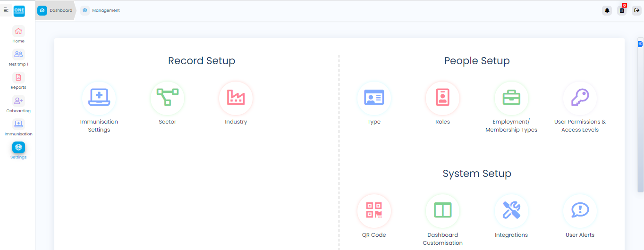Image resolution: width=644 pixels, height=250 pixels.
Task: Open the QR Code icon
Action: tap(374, 211)
